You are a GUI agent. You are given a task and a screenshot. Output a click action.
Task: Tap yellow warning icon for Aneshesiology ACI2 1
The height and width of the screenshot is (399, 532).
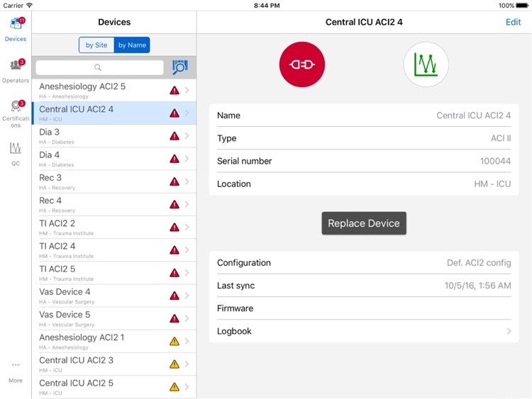(x=174, y=342)
